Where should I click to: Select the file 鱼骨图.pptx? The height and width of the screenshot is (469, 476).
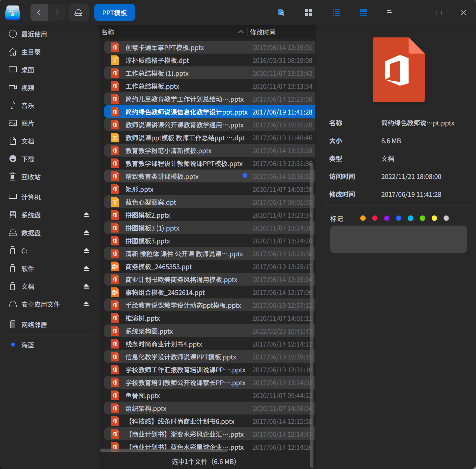142,395
